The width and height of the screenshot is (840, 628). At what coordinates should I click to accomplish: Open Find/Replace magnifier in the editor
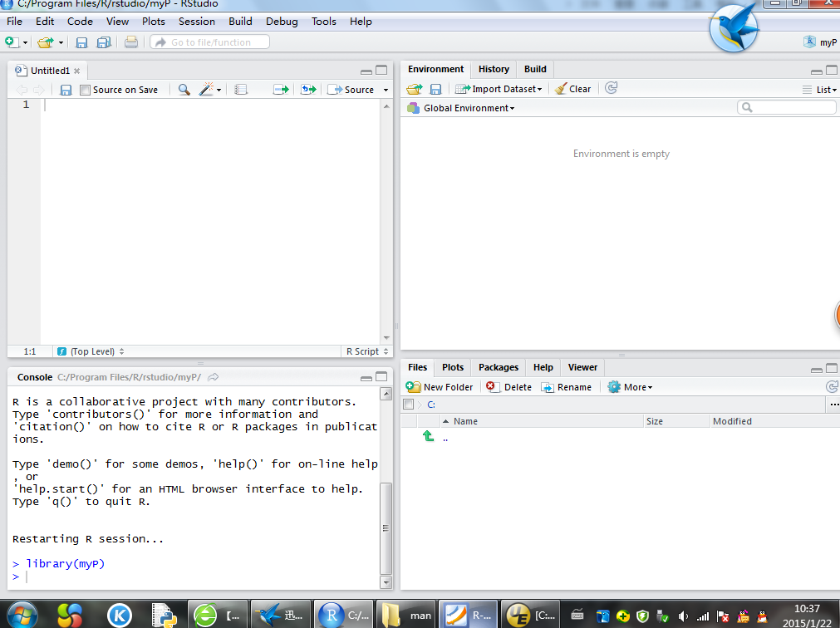coord(184,90)
